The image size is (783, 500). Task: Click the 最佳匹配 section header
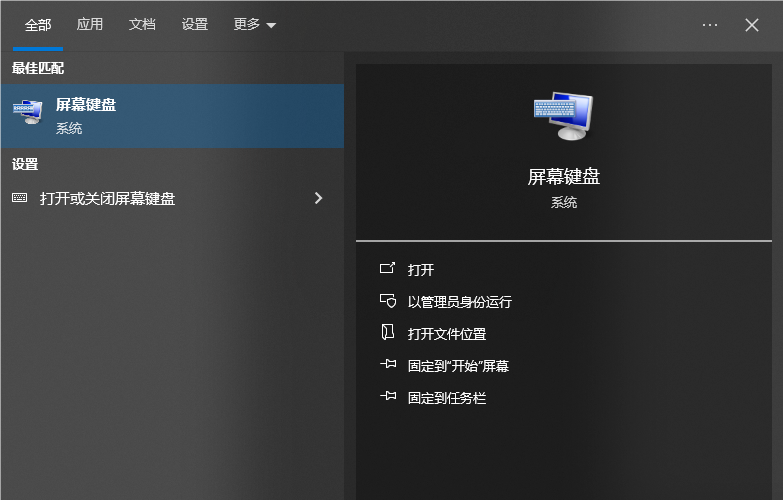pos(38,68)
